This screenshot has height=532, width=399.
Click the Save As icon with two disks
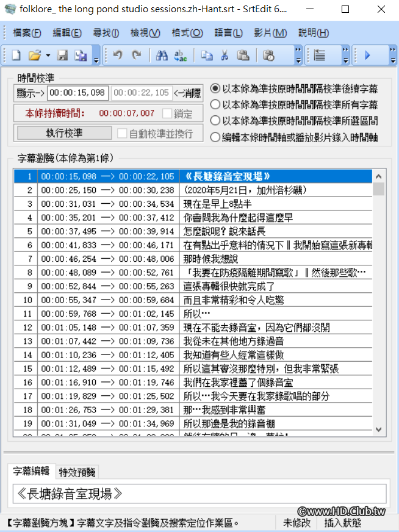pos(81,55)
